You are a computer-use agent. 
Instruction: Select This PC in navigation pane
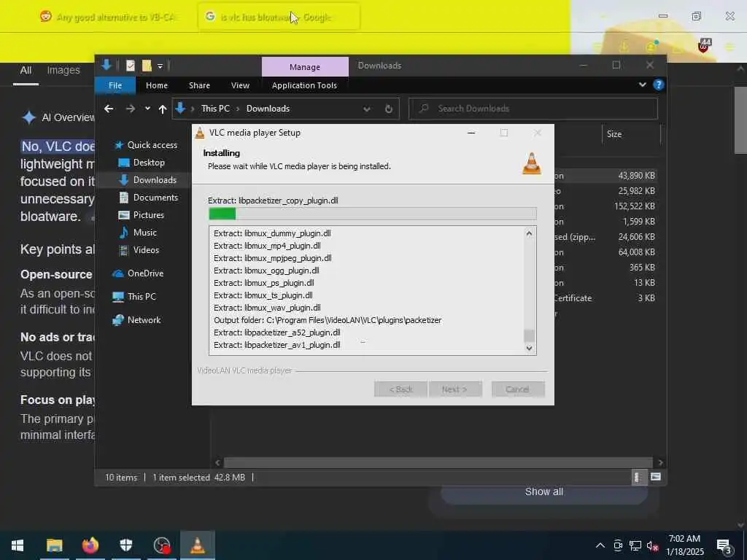click(x=142, y=296)
